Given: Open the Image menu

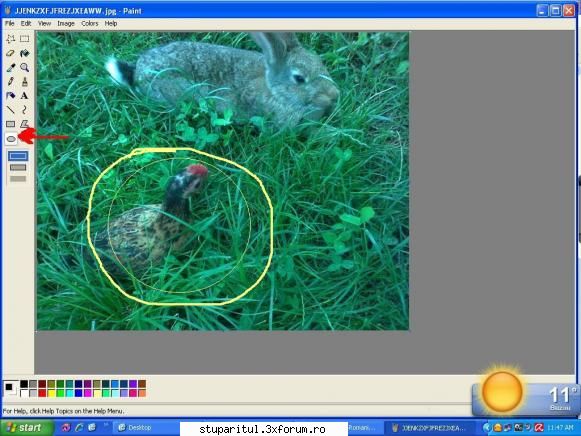Looking at the screenshot, I should coord(66,23).
